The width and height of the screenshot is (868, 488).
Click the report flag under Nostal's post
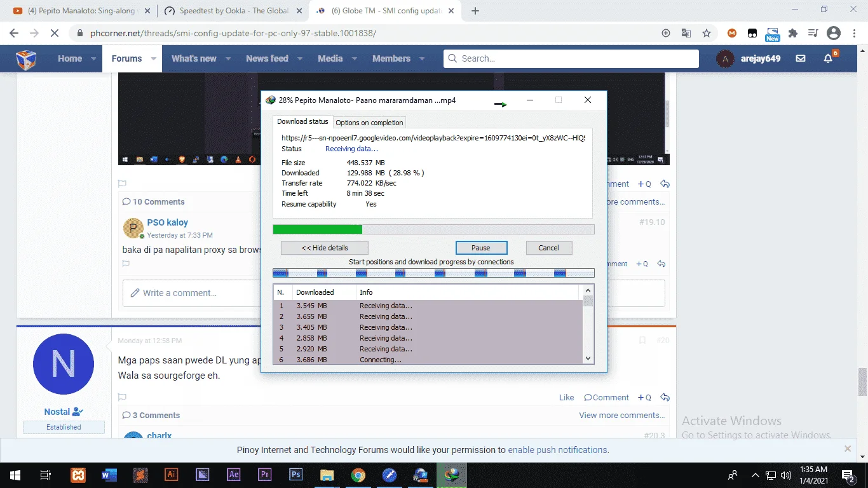pos(122,397)
